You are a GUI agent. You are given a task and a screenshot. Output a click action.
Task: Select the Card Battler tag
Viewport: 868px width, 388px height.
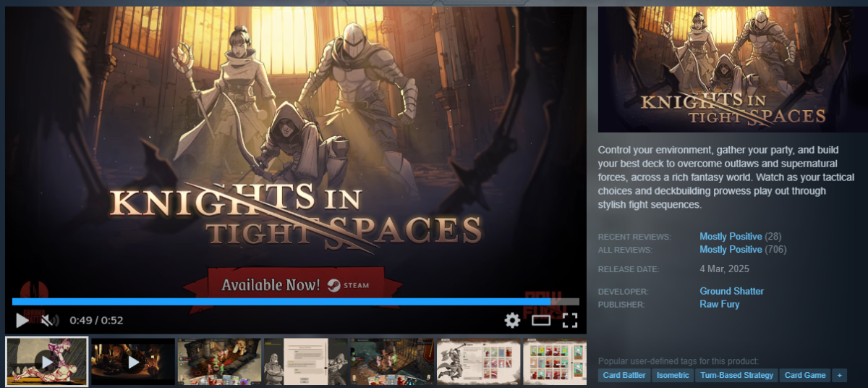click(623, 375)
